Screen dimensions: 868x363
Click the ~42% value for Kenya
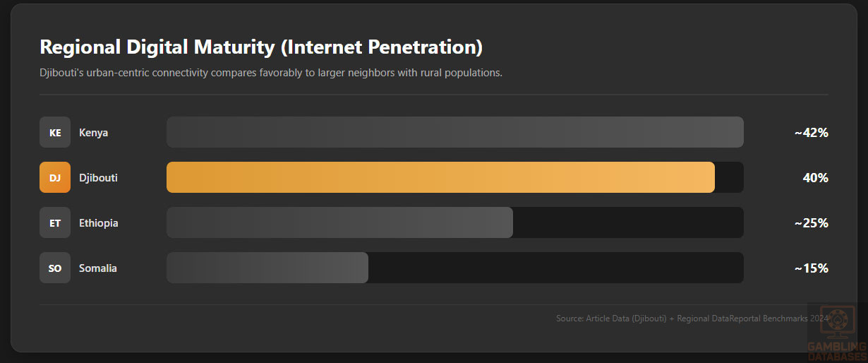pos(811,132)
